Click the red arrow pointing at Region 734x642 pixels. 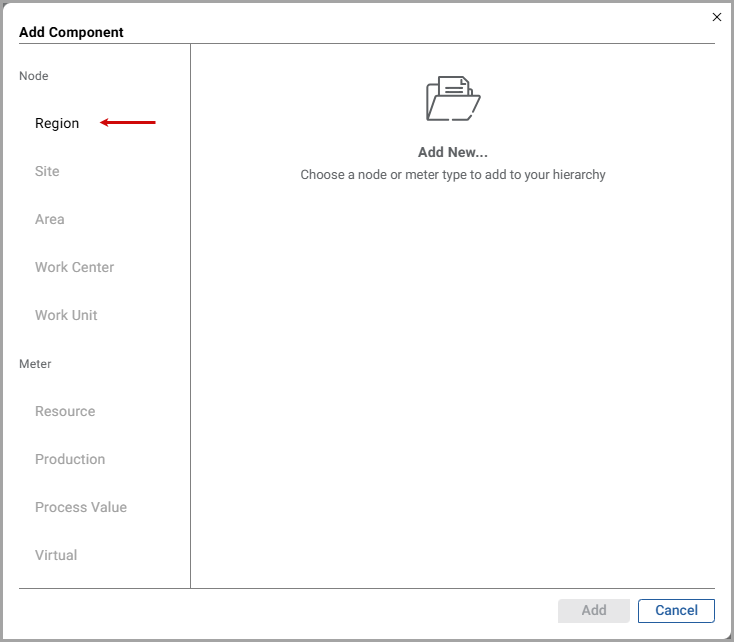click(x=128, y=123)
